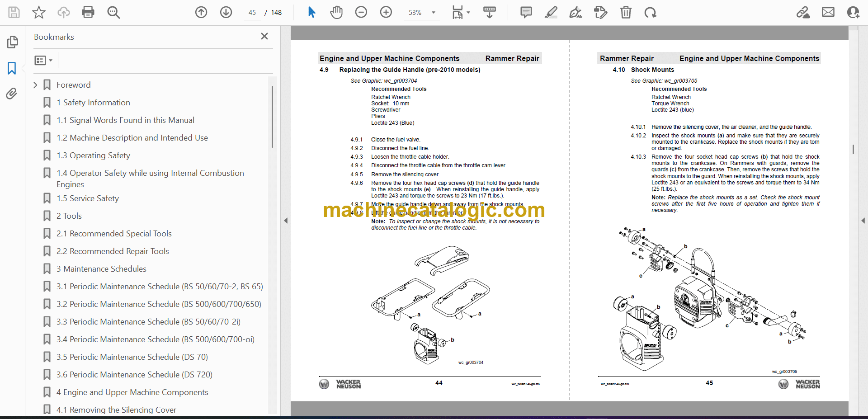
Task: Activate the hand pan tool
Action: click(336, 12)
